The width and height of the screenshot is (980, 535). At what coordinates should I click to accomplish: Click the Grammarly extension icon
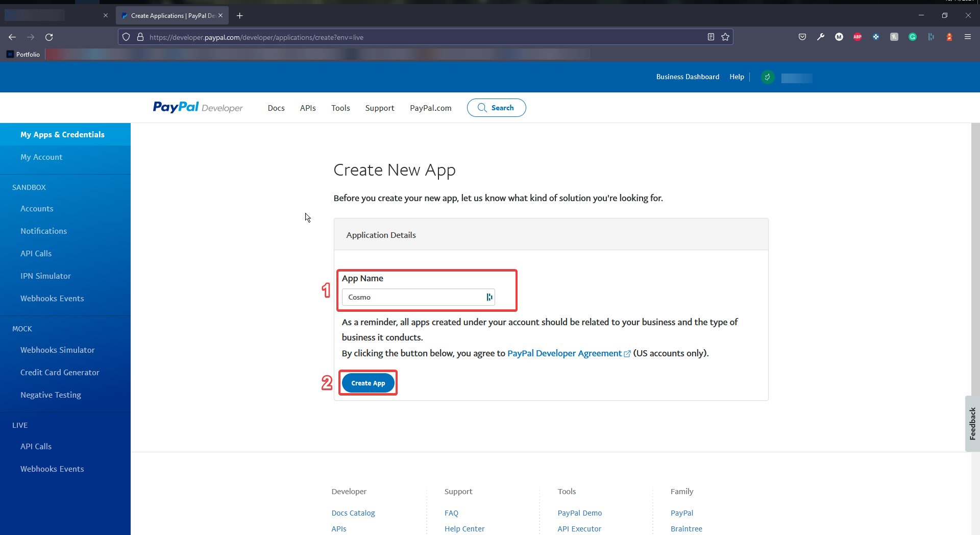[913, 37]
